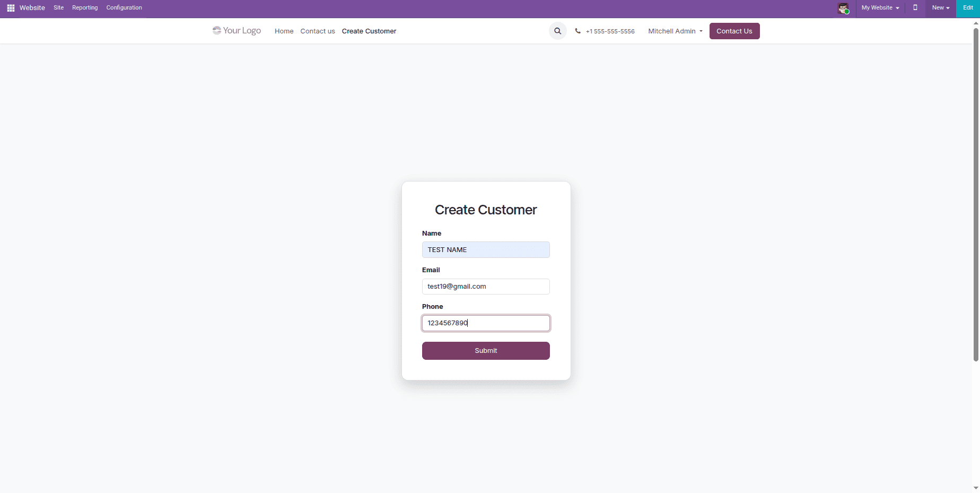Click the Edit button to edit the page
980x493 pixels.
point(968,8)
